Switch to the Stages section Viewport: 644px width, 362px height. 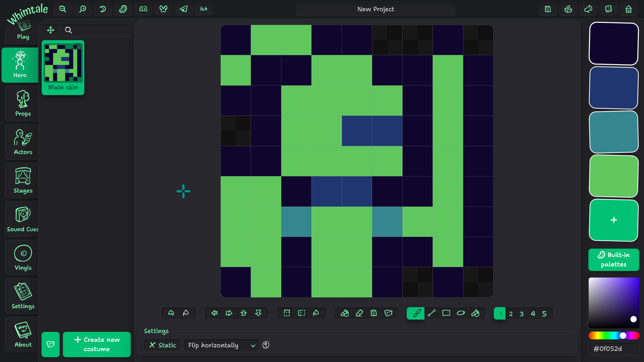click(23, 181)
